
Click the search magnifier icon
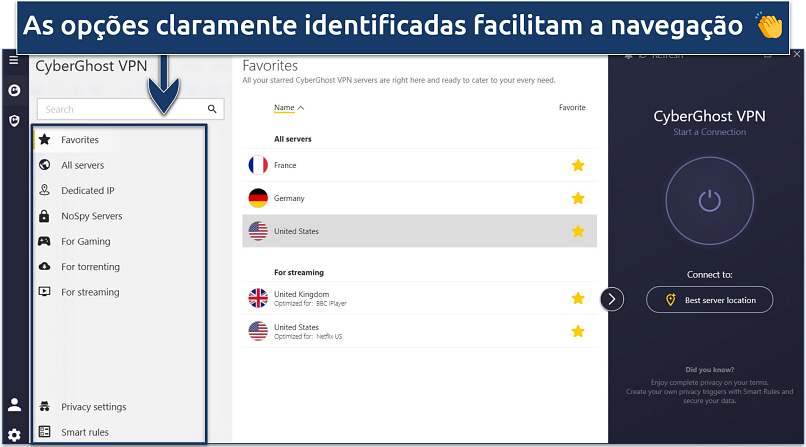click(212, 109)
